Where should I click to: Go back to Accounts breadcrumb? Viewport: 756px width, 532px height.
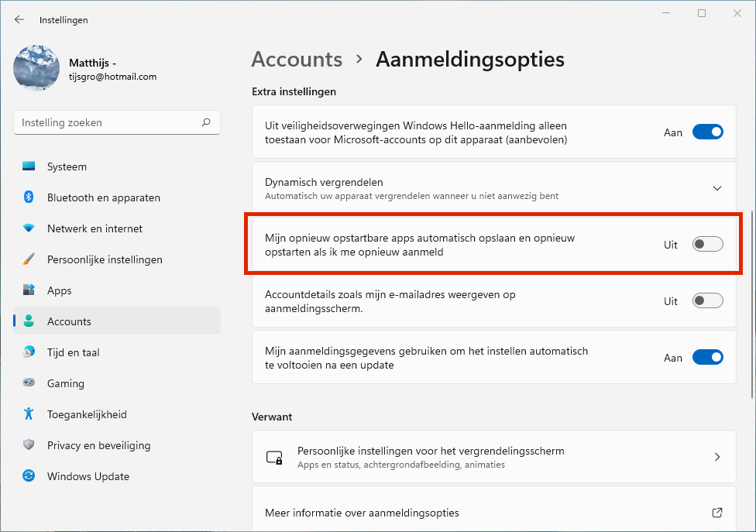pos(297,60)
